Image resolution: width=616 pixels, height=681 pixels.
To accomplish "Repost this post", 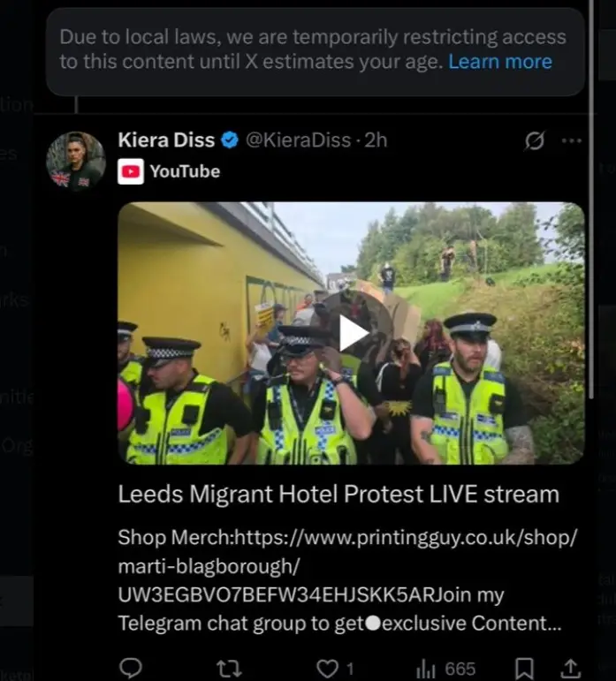I will (229, 668).
